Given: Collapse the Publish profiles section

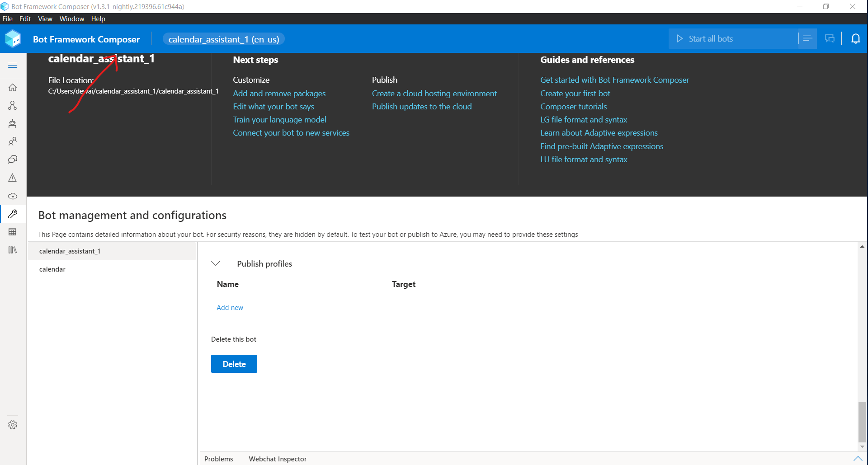Looking at the screenshot, I should coord(216,263).
